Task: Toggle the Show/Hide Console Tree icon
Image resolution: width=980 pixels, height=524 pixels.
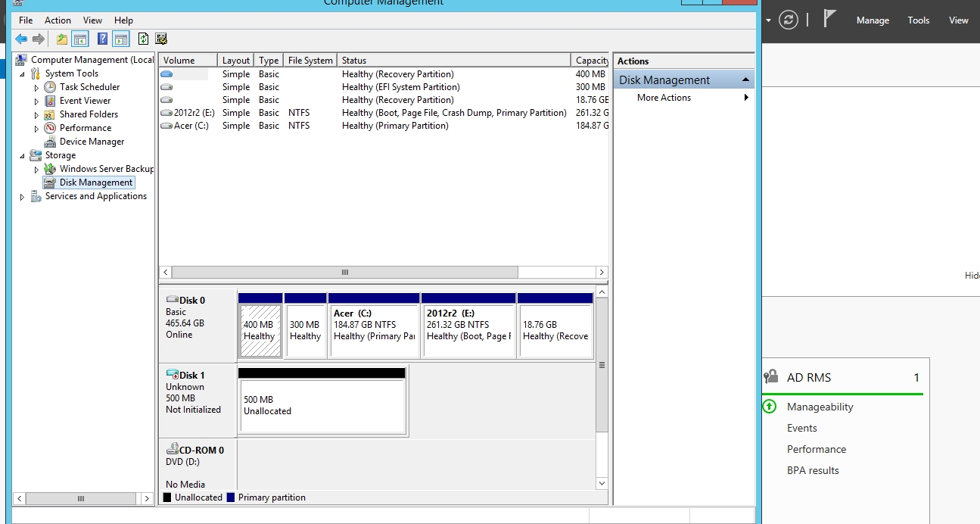Action: pos(80,39)
